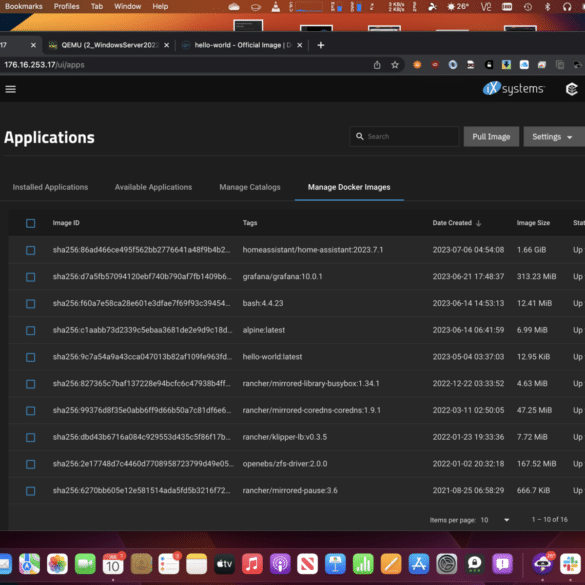Screen dimensions: 585x585
Task: Open Music app from the dock
Action: (x=252, y=564)
